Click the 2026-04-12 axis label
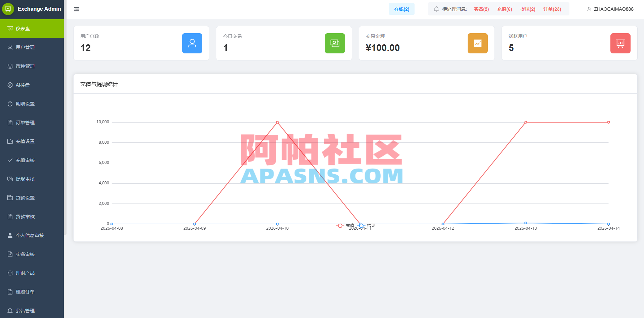This screenshot has width=644, height=318. (443, 228)
